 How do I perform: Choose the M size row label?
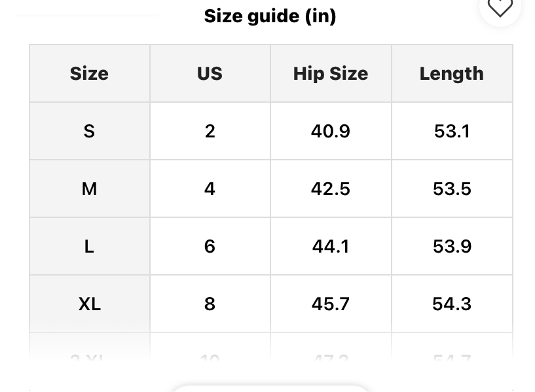pyautogui.click(x=89, y=188)
